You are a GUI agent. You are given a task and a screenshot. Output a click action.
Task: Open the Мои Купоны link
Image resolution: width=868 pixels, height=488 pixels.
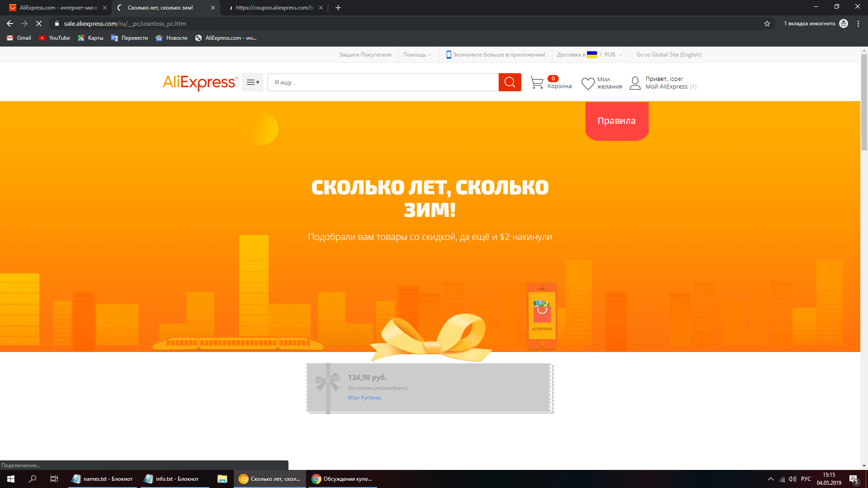[x=364, y=398]
